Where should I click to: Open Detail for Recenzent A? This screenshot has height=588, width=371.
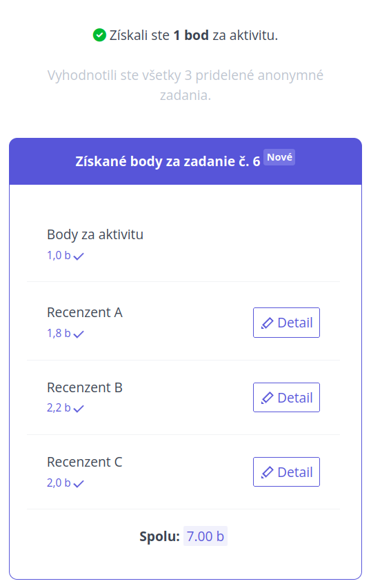pos(287,323)
